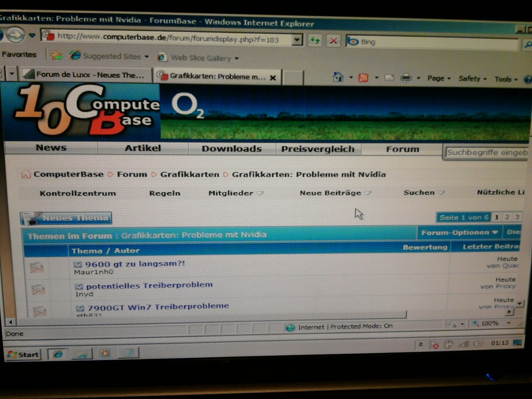Expand the Mitglieder menu
Viewport: 532px width, 399px height.
click(236, 193)
